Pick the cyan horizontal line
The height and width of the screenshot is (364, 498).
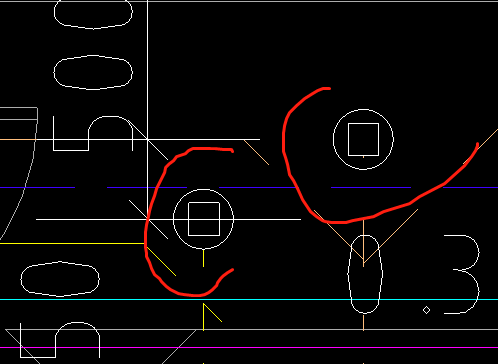[x=249, y=299]
